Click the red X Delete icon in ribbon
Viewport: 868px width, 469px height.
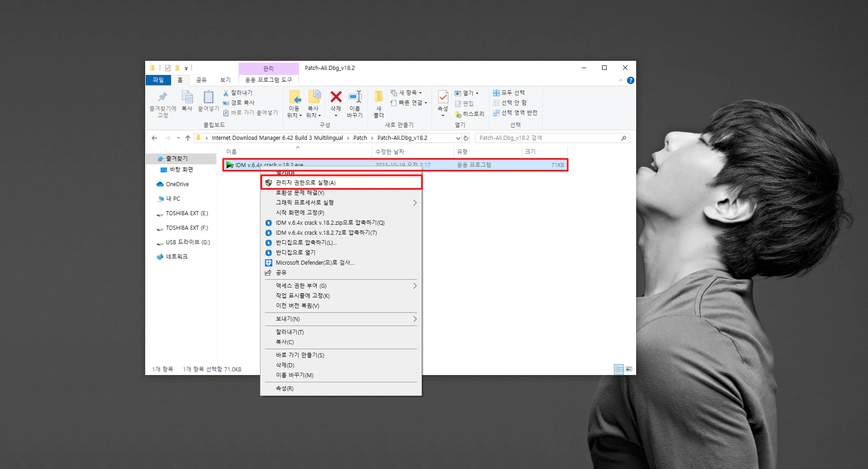point(336,97)
